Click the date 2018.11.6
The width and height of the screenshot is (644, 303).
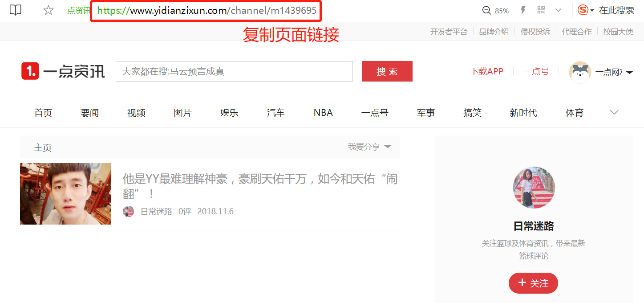click(x=215, y=212)
